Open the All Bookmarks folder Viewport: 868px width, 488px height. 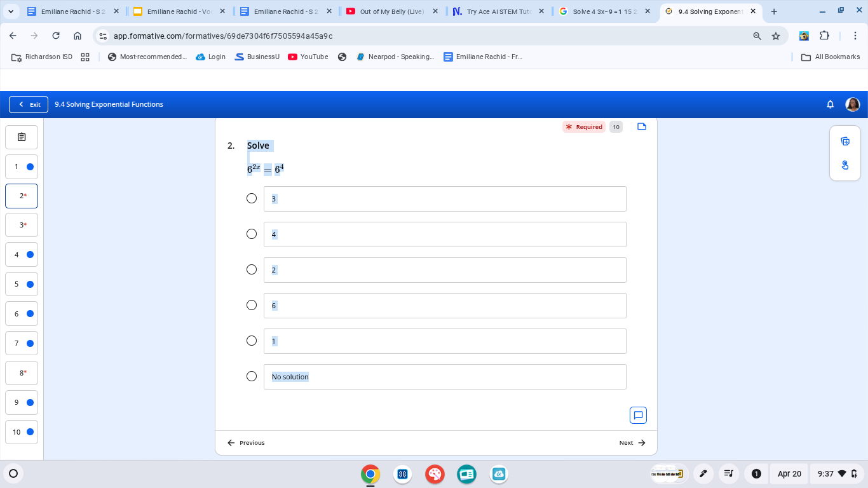[831, 57]
